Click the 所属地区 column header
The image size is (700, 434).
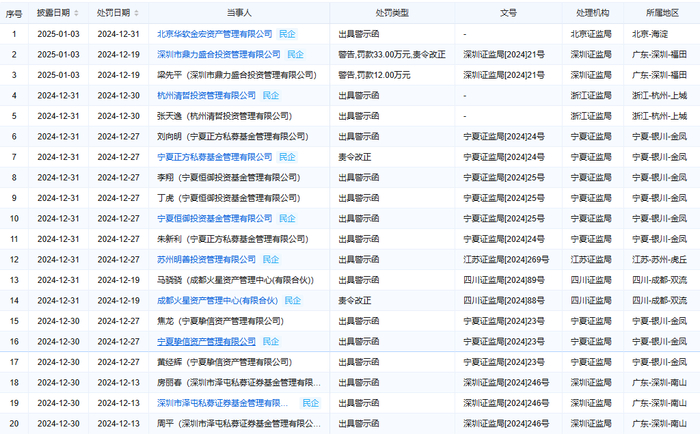[x=662, y=13]
